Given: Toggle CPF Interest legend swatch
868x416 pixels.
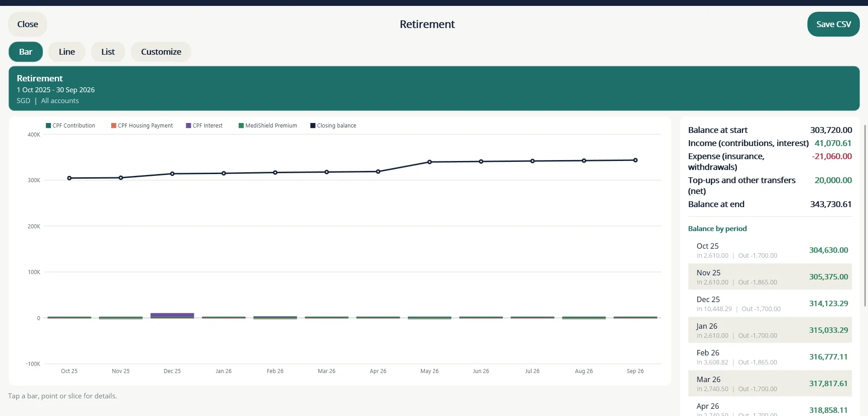Looking at the screenshot, I should 189,126.
